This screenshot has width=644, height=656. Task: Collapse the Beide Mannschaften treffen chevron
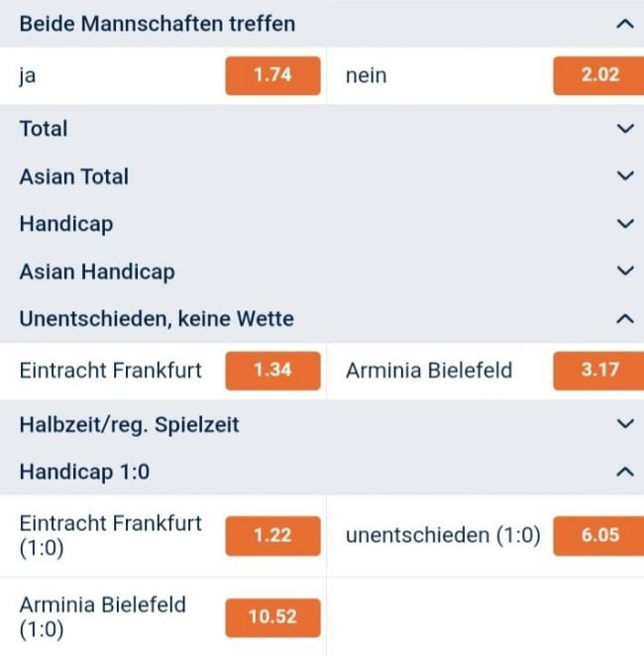click(x=624, y=24)
